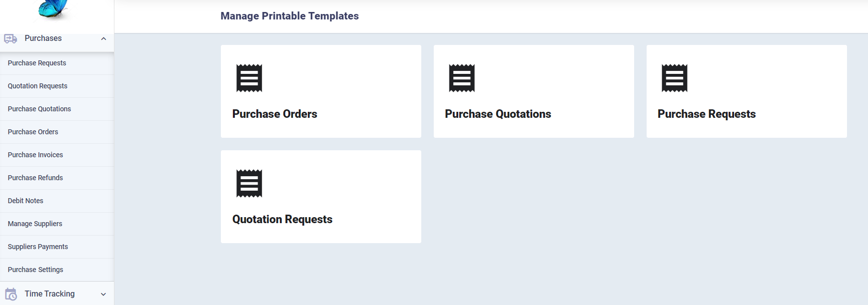Select Purchase Quotations from sidebar menu
Viewport: 868px width, 305px height.
[39, 109]
